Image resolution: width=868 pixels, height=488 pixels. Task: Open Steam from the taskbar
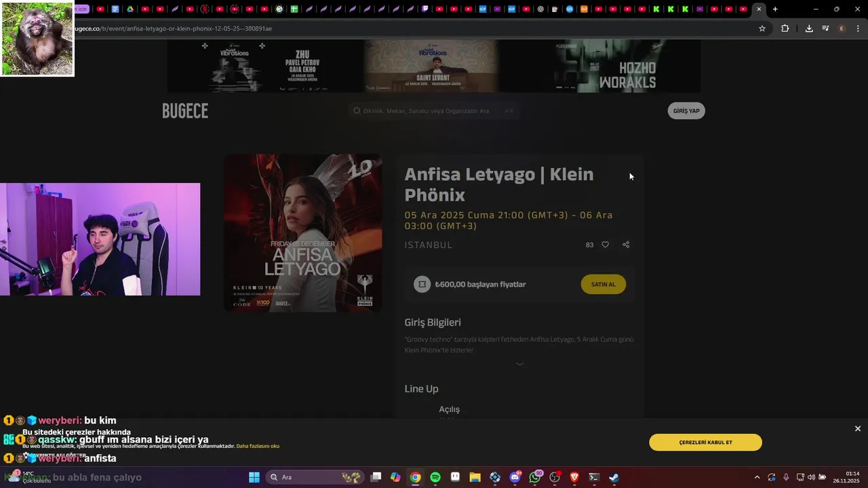pyautogui.click(x=614, y=477)
